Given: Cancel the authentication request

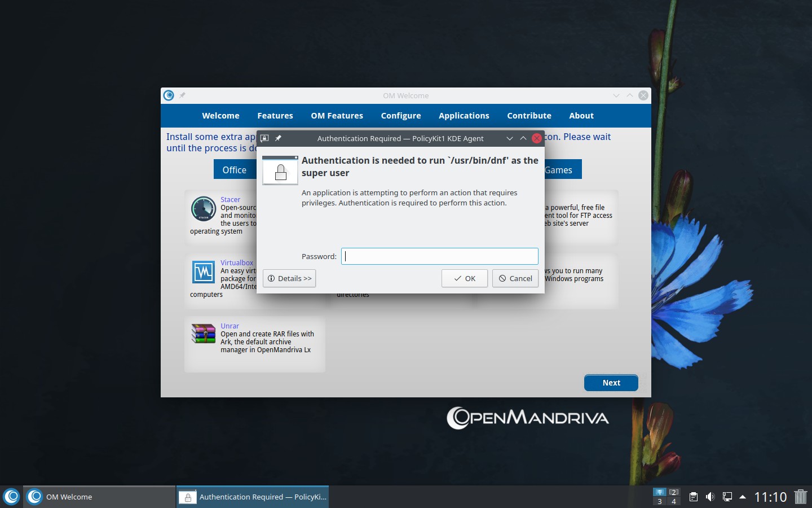Looking at the screenshot, I should 515,278.
